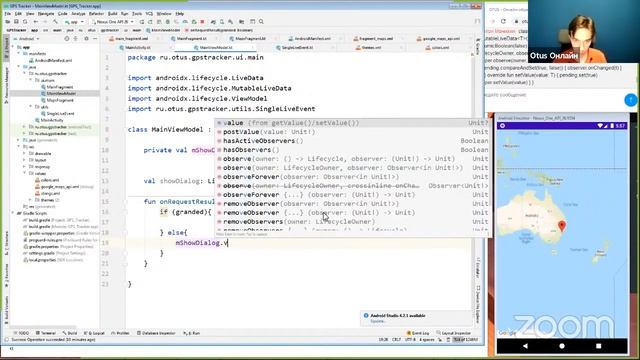Open the Event Log tool window
Viewport: 640px width, 360px height.
(418, 333)
